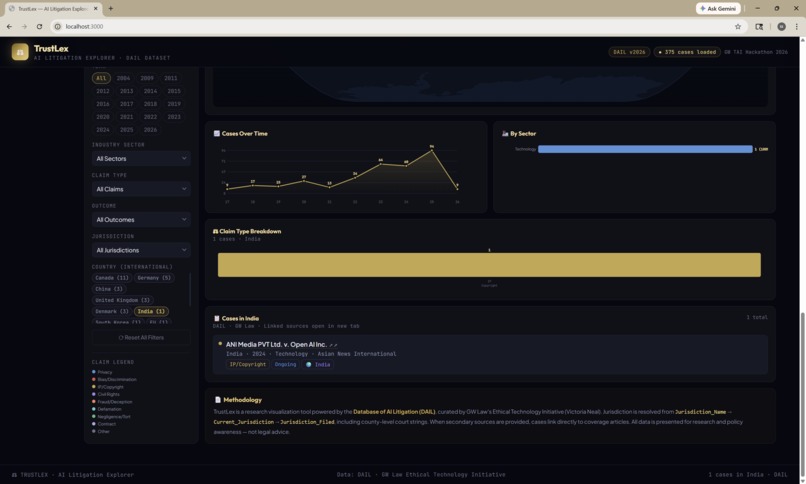The height and width of the screenshot is (484, 806).
Task: Filter cases by year 2004
Action: (123, 78)
